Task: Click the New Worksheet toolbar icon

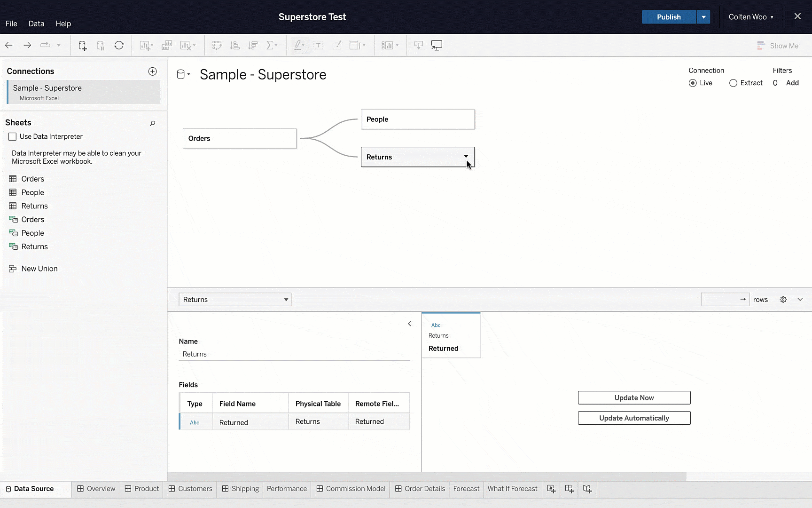Action: coord(145,46)
